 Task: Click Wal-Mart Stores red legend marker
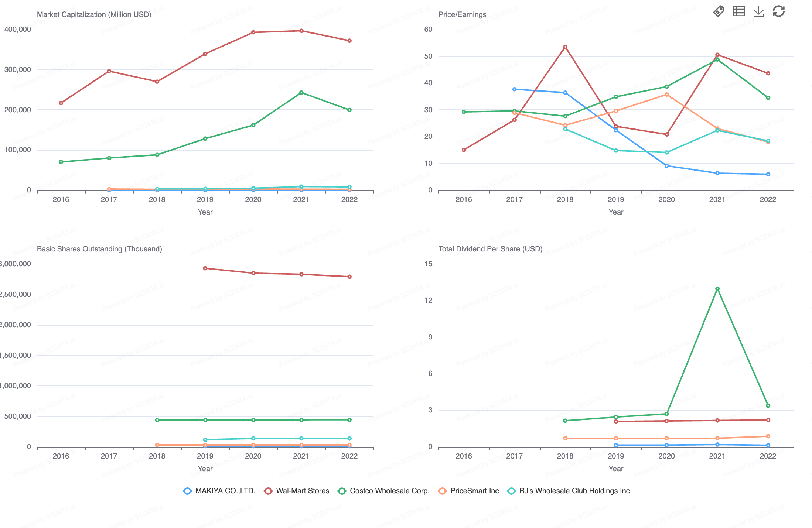pyautogui.click(x=268, y=491)
